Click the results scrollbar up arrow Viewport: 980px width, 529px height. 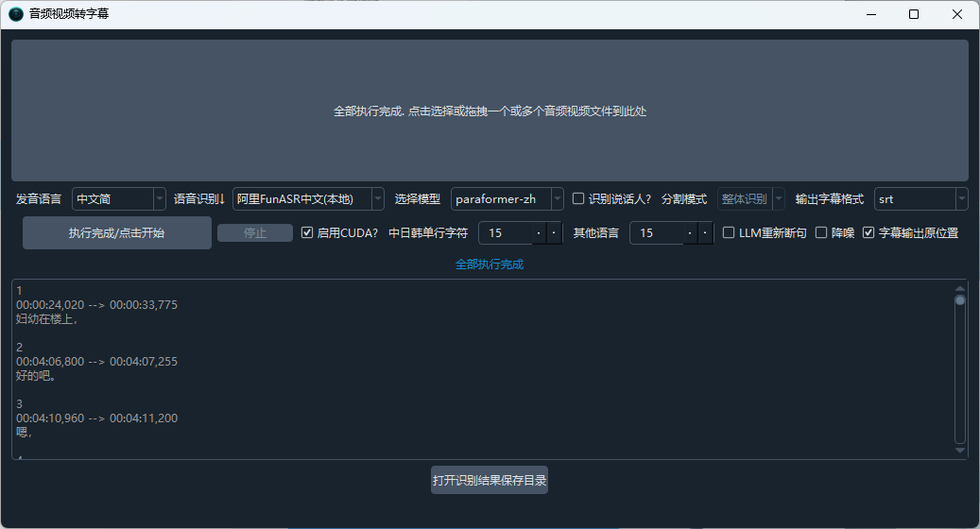coord(960,288)
